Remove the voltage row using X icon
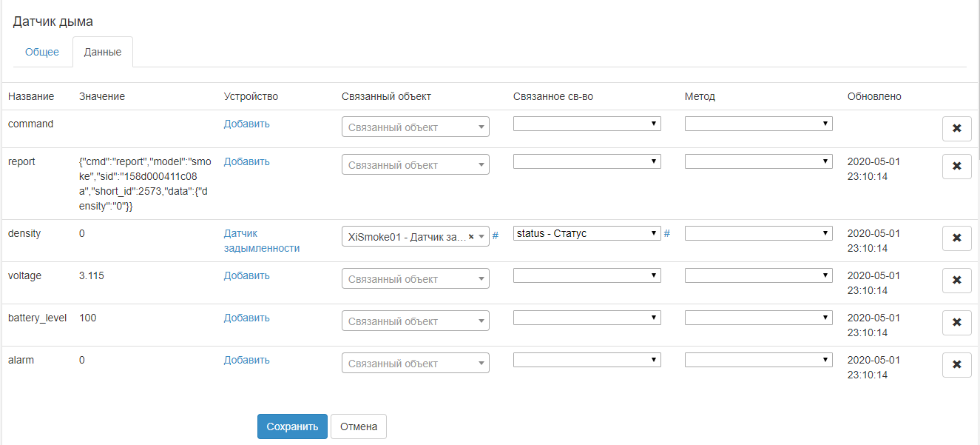The height and width of the screenshot is (445, 980). (956, 280)
